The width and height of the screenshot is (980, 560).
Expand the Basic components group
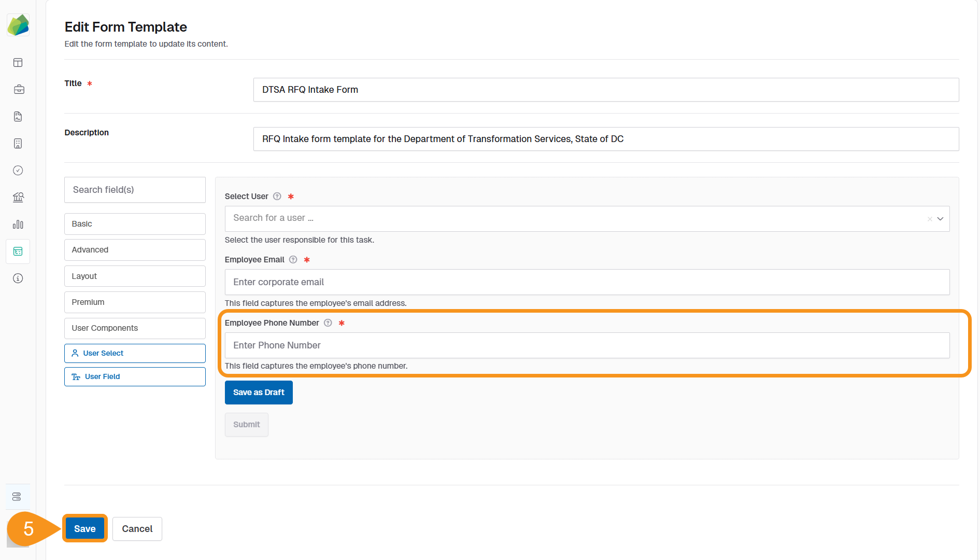point(135,224)
